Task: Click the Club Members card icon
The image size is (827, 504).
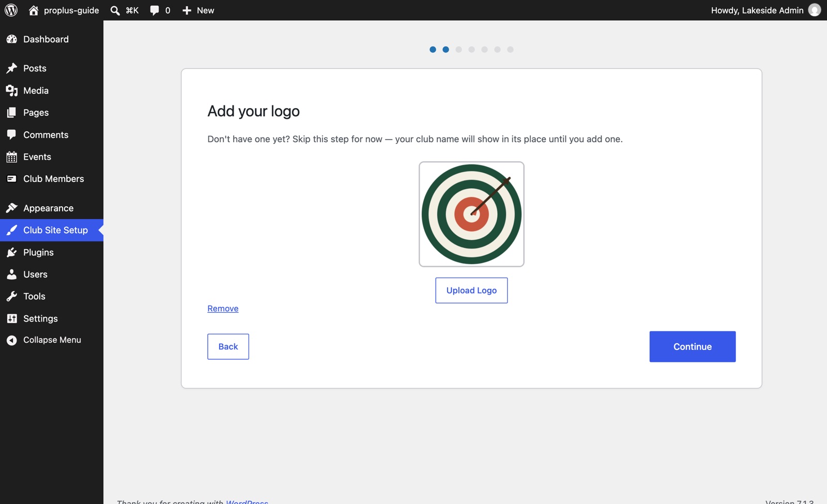Action: pyautogui.click(x=12, y=179)
